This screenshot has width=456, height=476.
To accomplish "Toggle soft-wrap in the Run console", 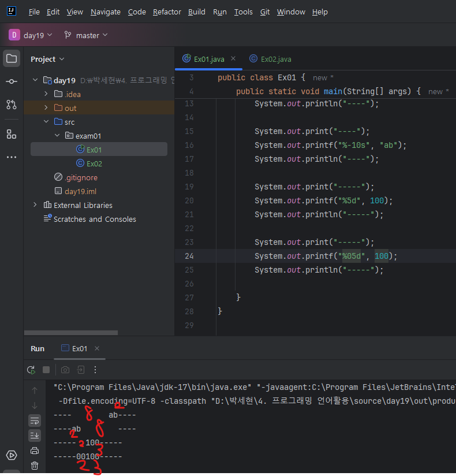I will (x=35, y=421).
